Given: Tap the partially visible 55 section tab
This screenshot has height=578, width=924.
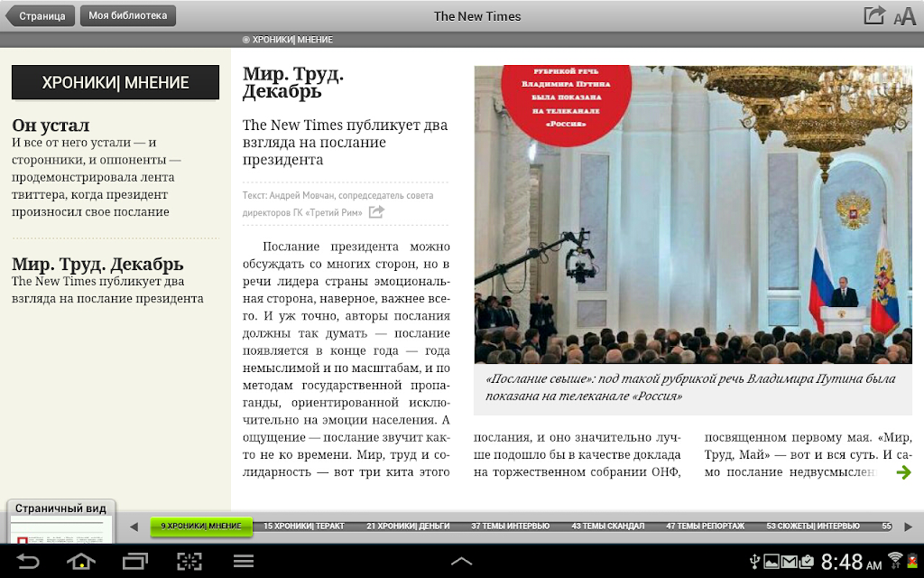Looking at the screenshot, I should [886, 527].
